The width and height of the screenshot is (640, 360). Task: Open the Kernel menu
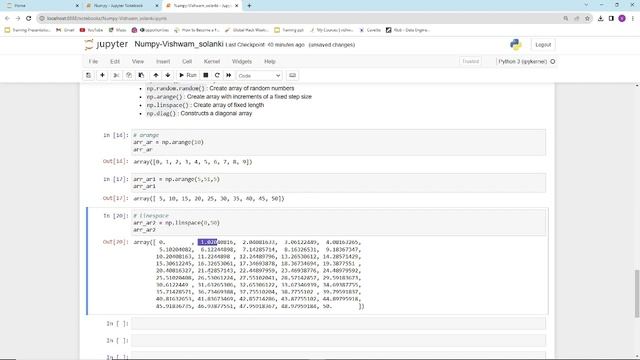coord(212,62)
